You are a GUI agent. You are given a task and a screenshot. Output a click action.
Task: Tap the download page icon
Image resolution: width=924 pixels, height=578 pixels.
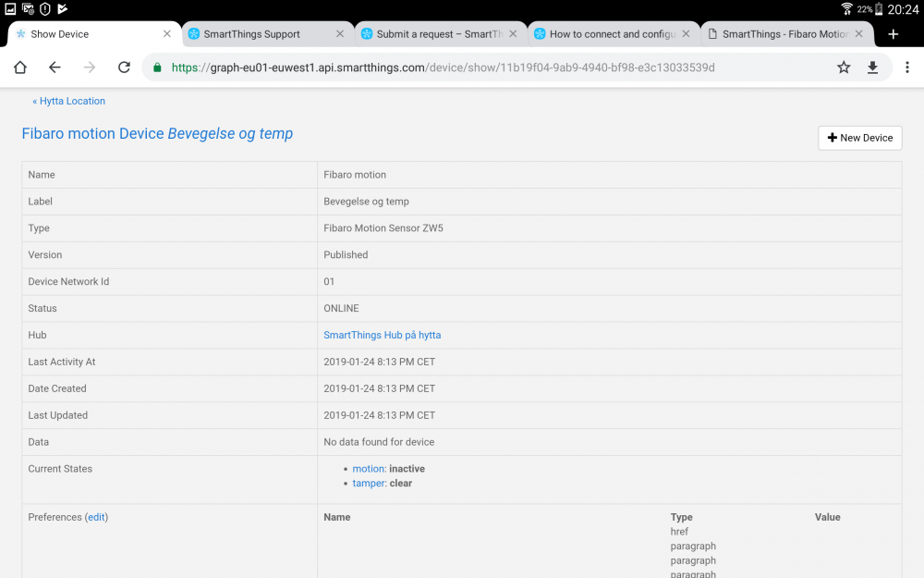click(872, 68)
